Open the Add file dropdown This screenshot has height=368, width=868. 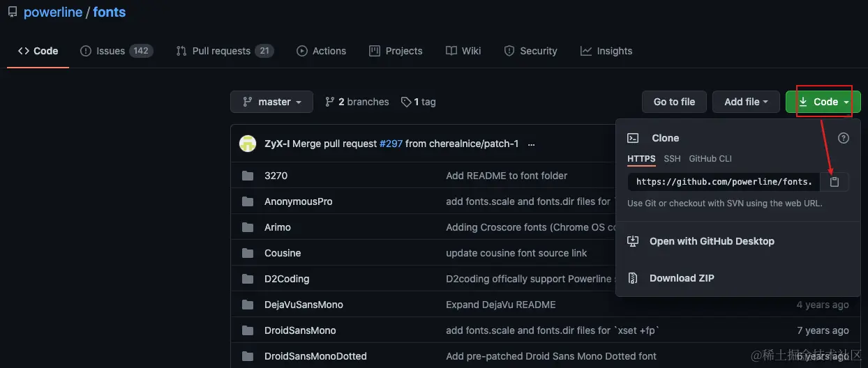click(x=746, y=102)
